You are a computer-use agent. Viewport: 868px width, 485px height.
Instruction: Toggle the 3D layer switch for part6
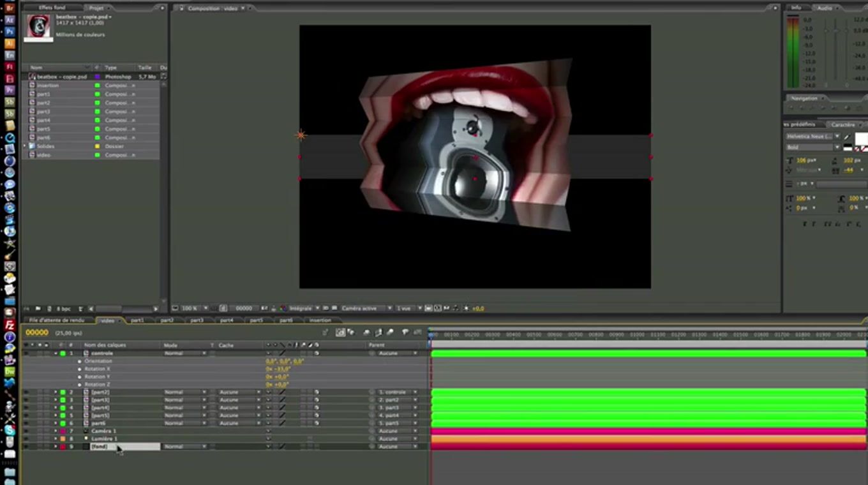pos(316,423)
